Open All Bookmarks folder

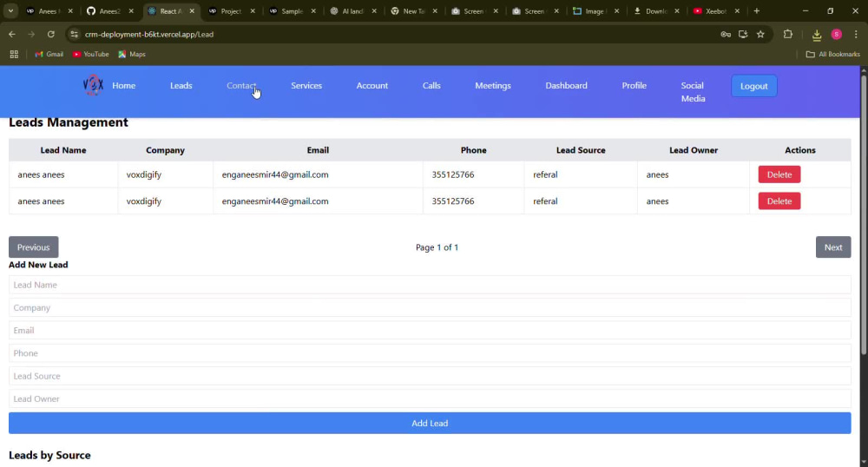click(x=833, y=54)
